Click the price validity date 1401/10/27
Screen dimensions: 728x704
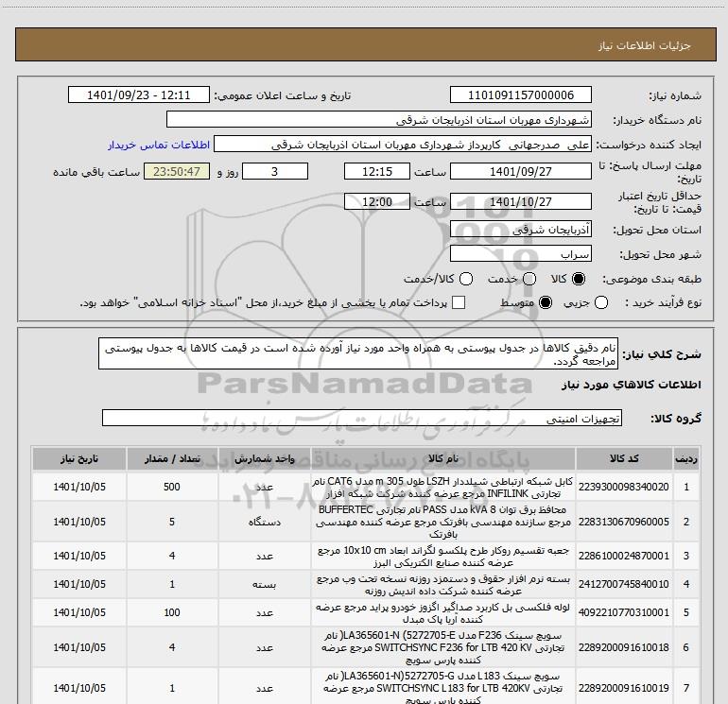(x=520, y=201)
